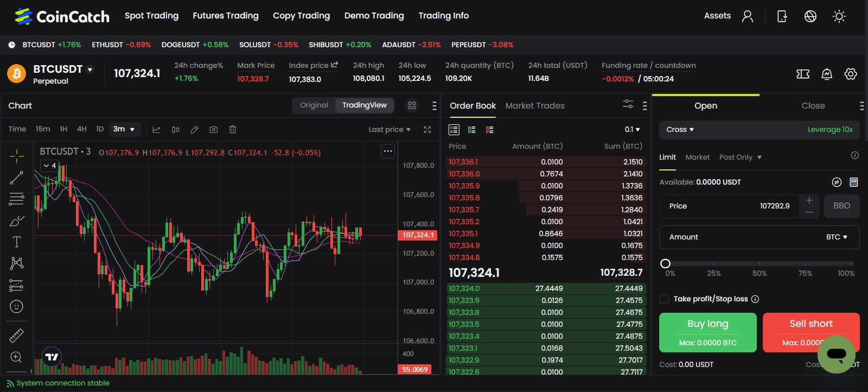Screen dimensions: 868x392
Task: Select the trend line drawing tool
Action: tap(17, 178)
